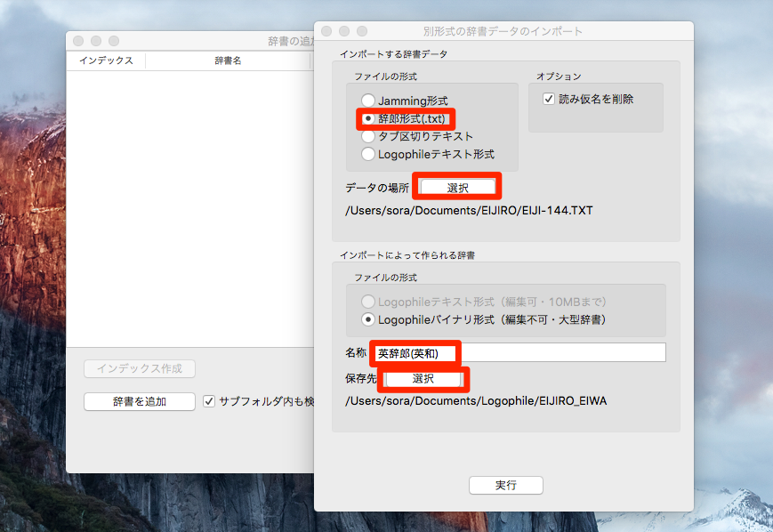Click the source path /Users/sora/Documents/EIJIRO/EIJI-144.TXT

click(469, 211)
